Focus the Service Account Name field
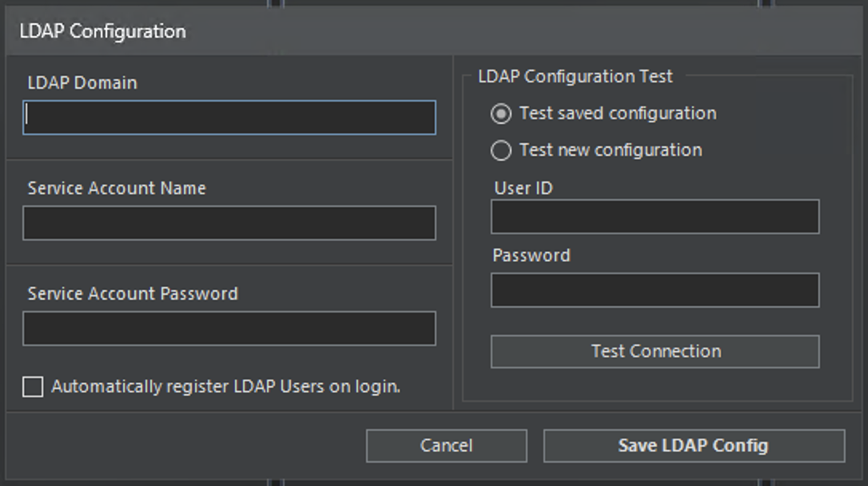 (229, 223)
